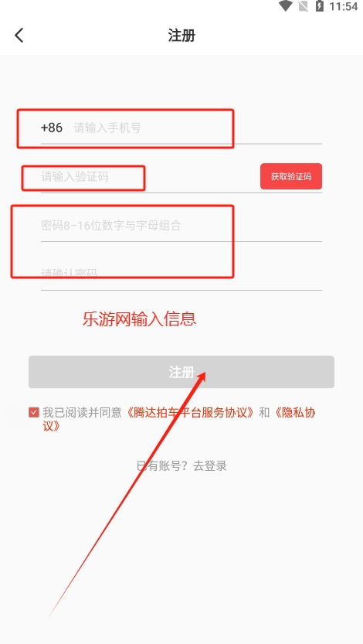Tap the battery charging icon

[x=320, y=6]
